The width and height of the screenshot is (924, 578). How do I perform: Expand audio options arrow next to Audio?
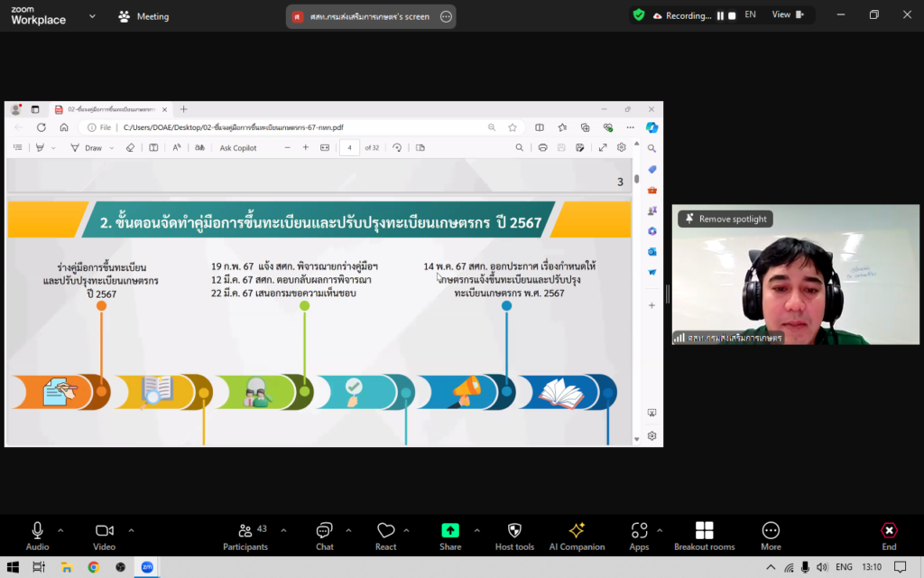(60, 530)
